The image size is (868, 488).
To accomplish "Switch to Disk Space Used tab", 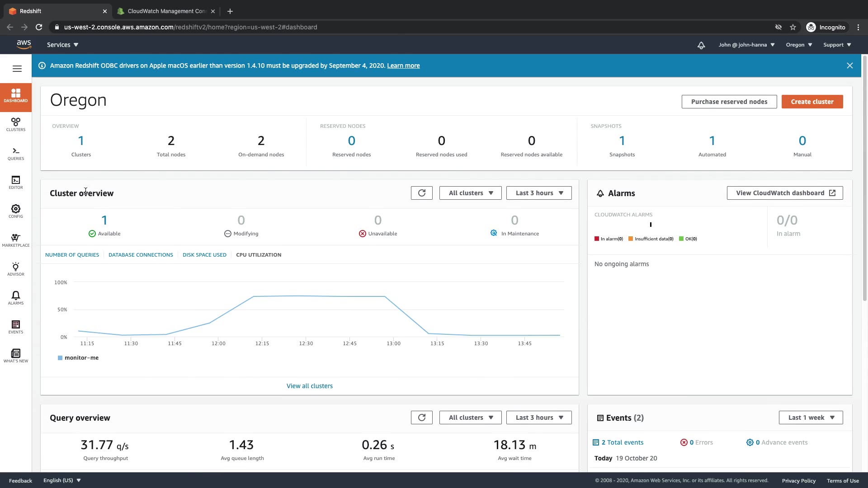I will click(x=204, y=255).
